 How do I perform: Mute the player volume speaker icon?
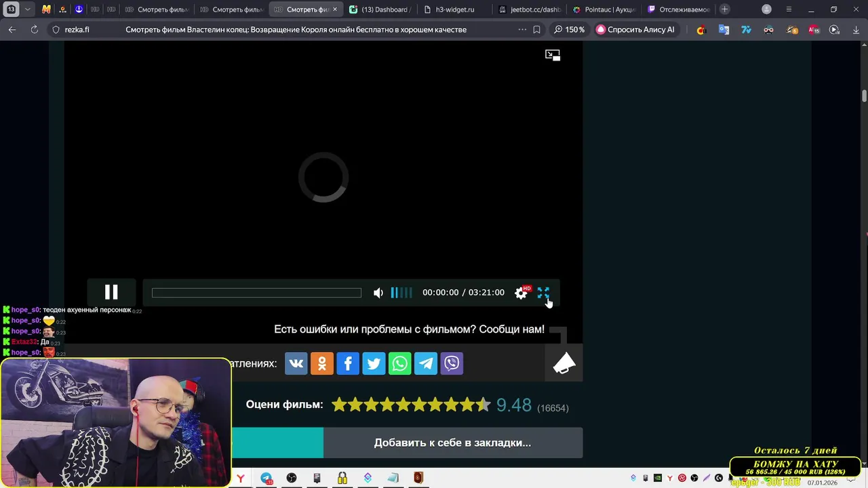[378, 293]
